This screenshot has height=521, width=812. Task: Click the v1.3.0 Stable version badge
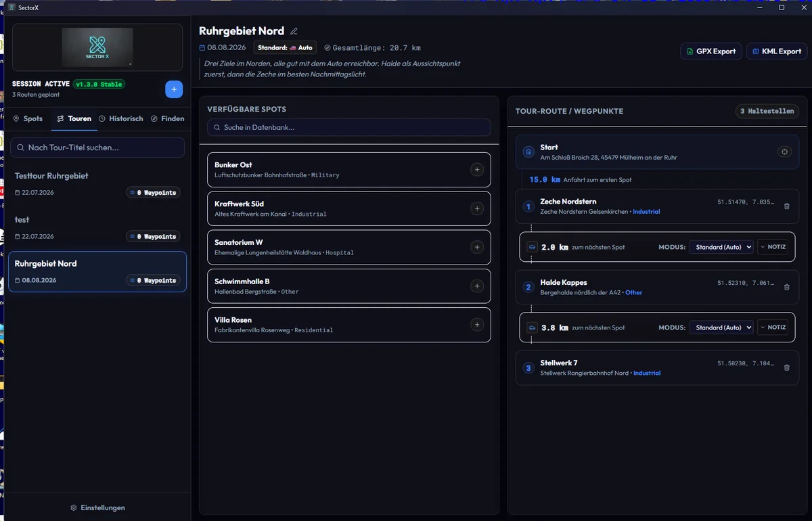pyautogui.click(x=99, y=84)
